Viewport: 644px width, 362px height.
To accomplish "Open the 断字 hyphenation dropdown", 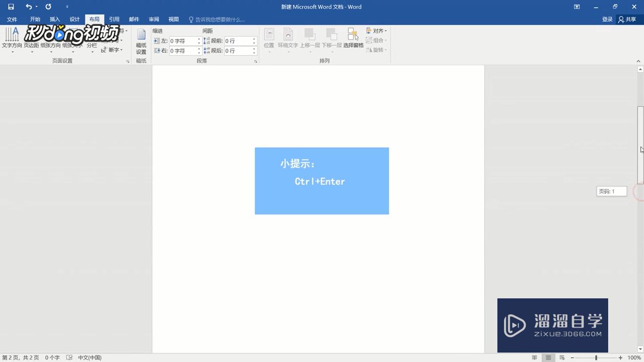I will click(112, 49).
